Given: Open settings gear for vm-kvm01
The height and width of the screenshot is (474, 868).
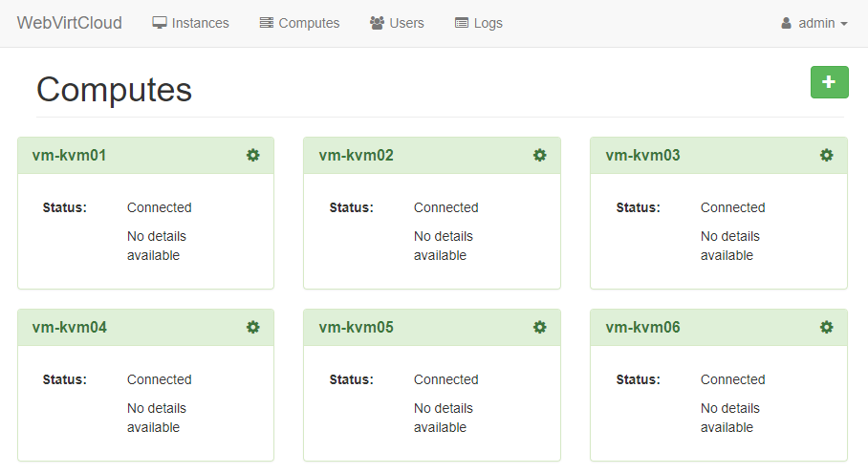Looking at the screenshot, I should (252, 155).
